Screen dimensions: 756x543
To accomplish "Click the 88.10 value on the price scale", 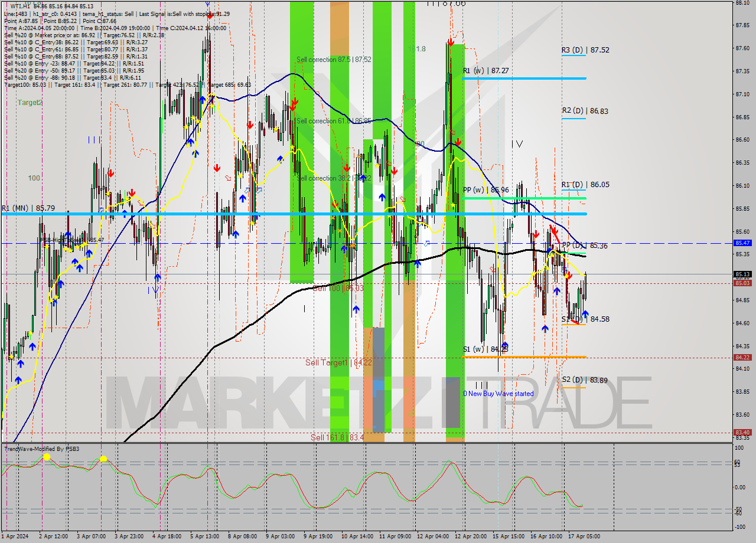I will [743, 3].
